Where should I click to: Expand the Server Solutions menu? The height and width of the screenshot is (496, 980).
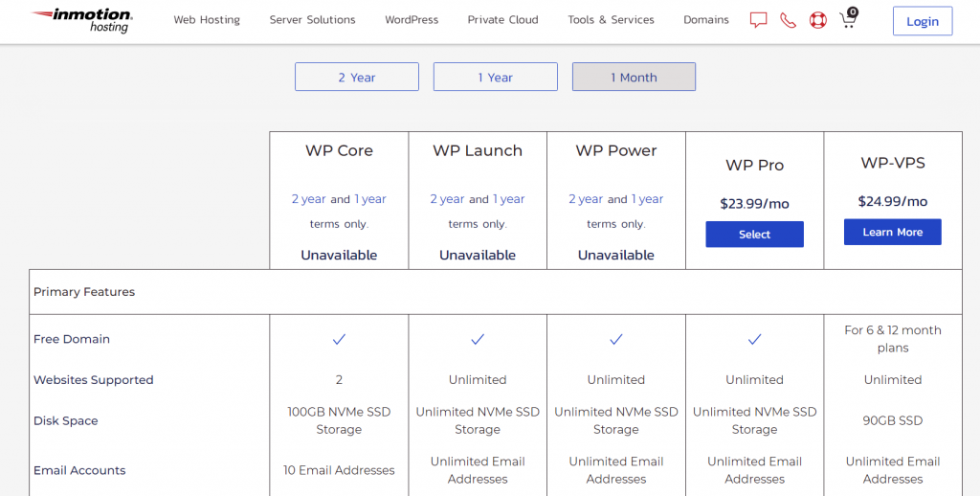point(312,20)
